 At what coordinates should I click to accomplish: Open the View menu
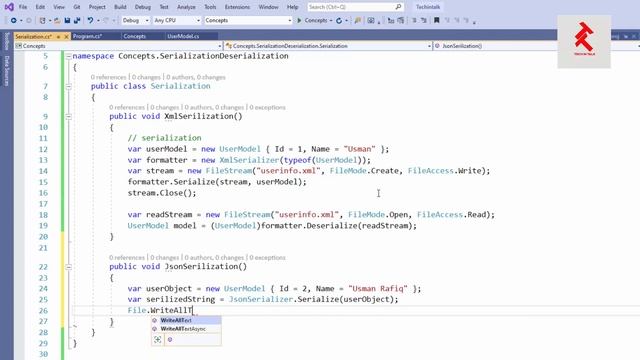[x=59, y=7]
